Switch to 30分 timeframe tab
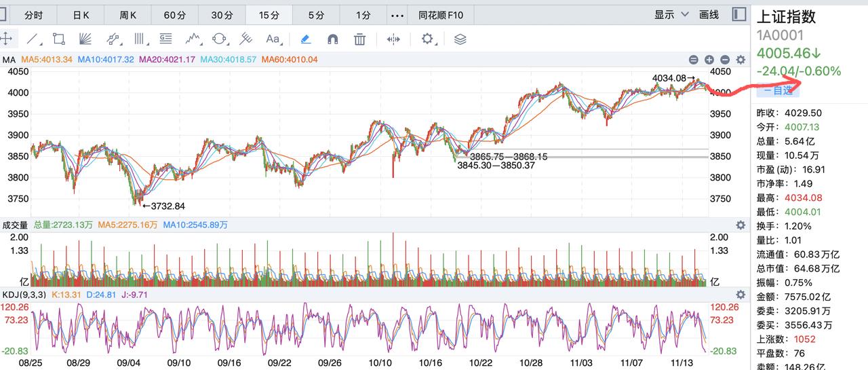 222,15
